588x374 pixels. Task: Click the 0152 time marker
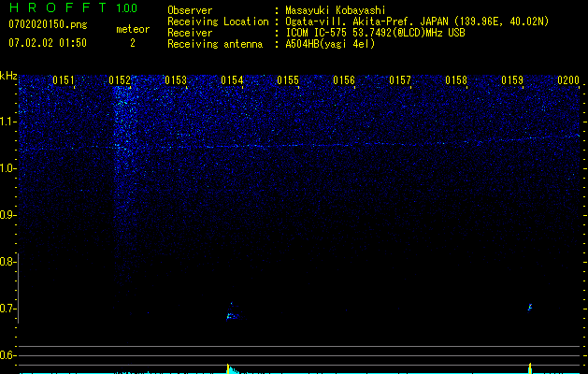pyautogui.click(x=120, y=80)
